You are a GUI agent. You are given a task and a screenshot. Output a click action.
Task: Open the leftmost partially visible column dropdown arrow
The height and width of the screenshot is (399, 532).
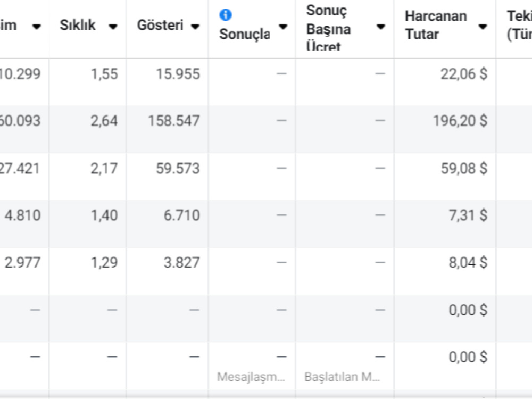[37, 27]
